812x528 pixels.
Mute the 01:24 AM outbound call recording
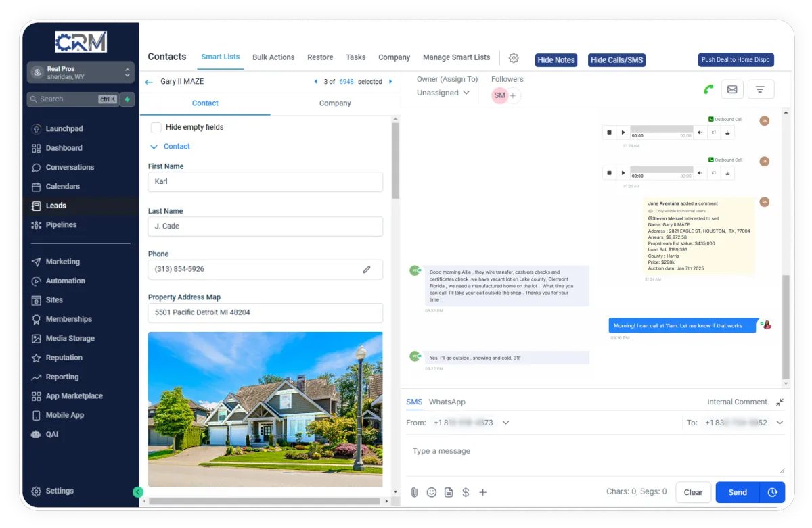point(700,133)
